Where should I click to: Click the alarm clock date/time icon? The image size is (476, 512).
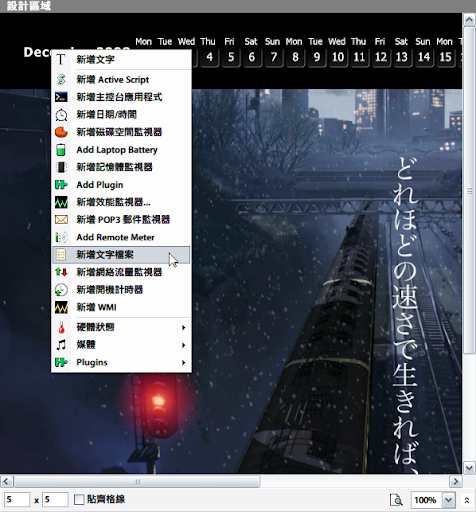point(61,115)
